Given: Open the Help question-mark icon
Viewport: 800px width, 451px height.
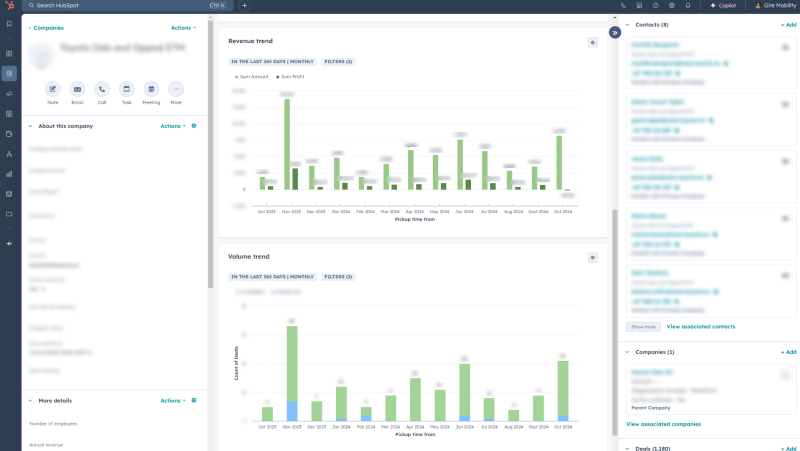Looking at the screenshot, I should pyautogui.click(x=656, y=6).
